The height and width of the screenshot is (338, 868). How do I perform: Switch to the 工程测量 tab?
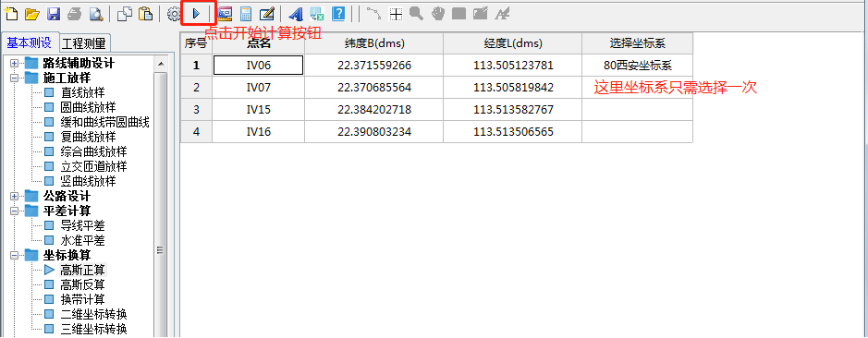[83, 43]
